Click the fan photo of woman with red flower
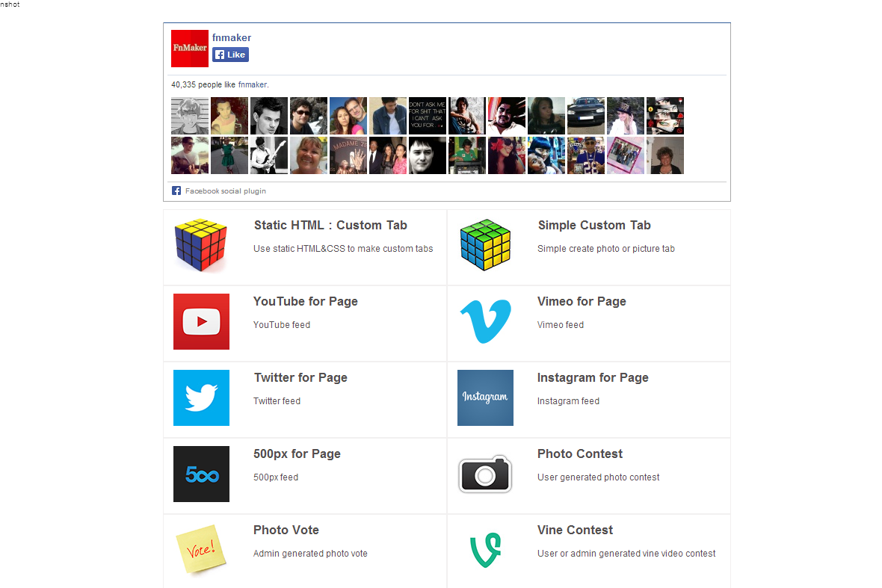Viewport: 882px width, 588px height. point(507,155)
